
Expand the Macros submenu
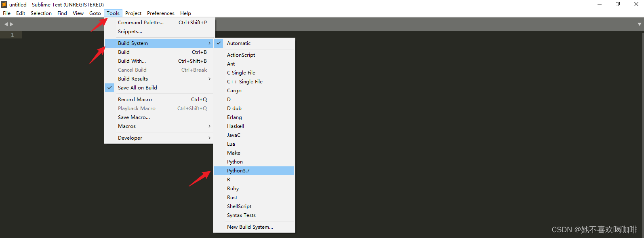[x=160, y=126]
